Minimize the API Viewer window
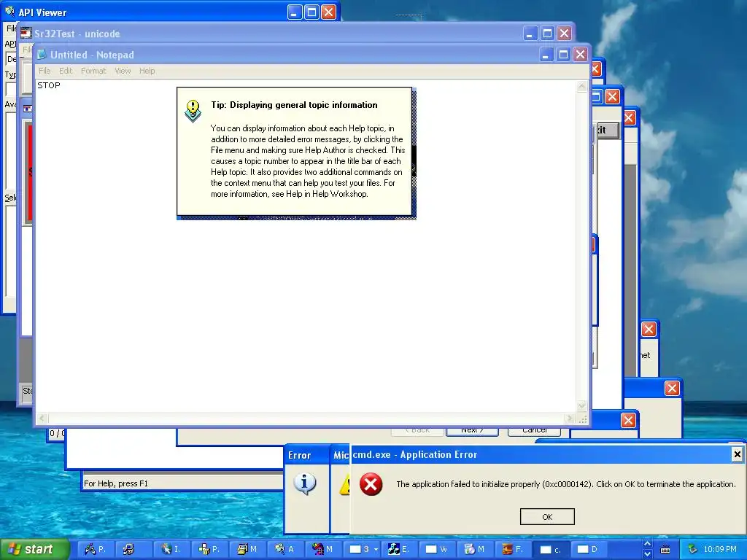 coord(295,12)
